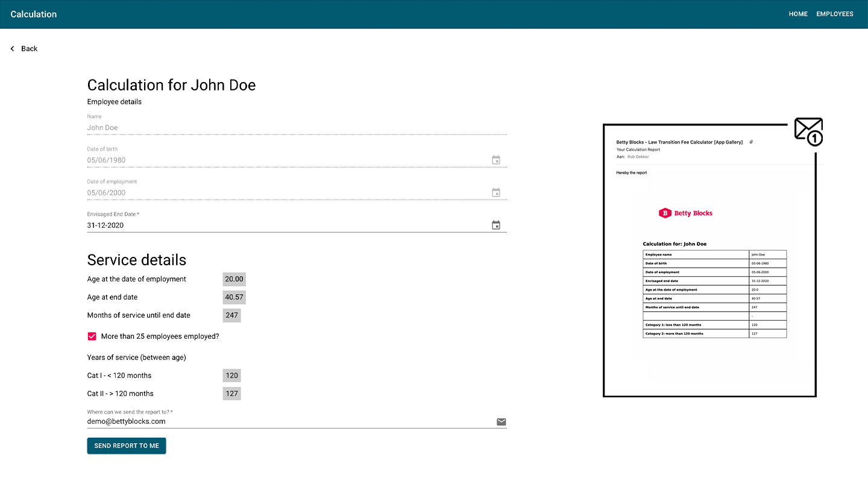868x495 pixels.
Task: Click envelope icon in the email field
Action: pyautogui.click(x=501, y=422)
